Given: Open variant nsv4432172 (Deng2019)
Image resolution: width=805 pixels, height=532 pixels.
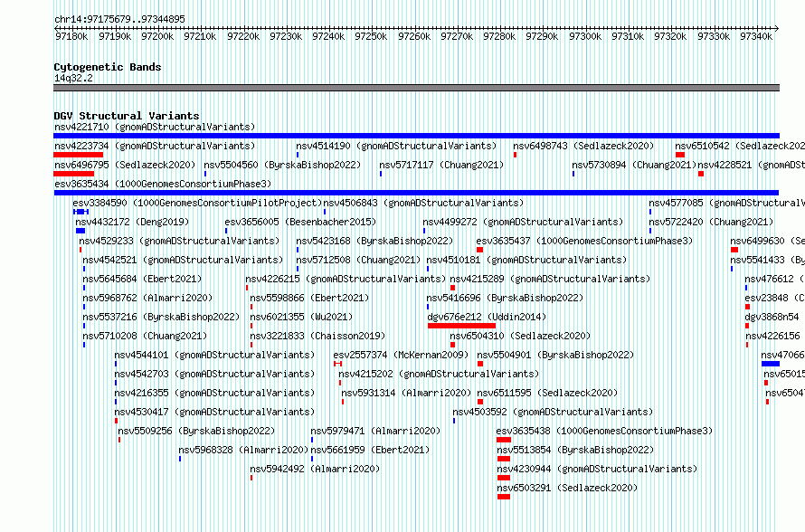Looking at the screenshot, I should pos(132,222).
